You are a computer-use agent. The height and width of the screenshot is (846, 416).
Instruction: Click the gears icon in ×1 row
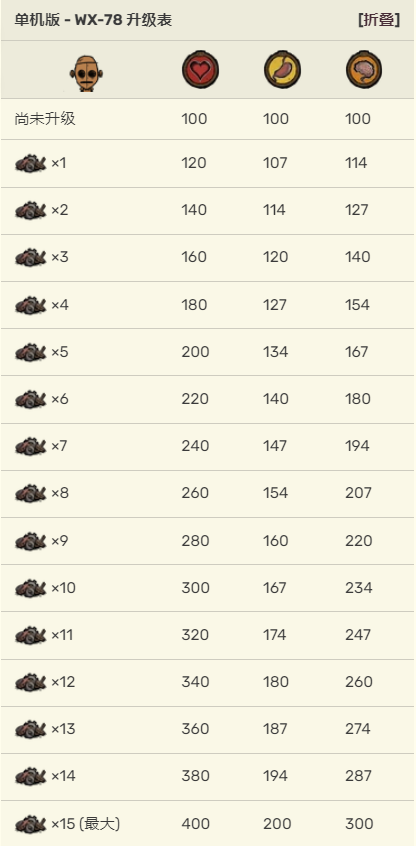click(31, 163)
